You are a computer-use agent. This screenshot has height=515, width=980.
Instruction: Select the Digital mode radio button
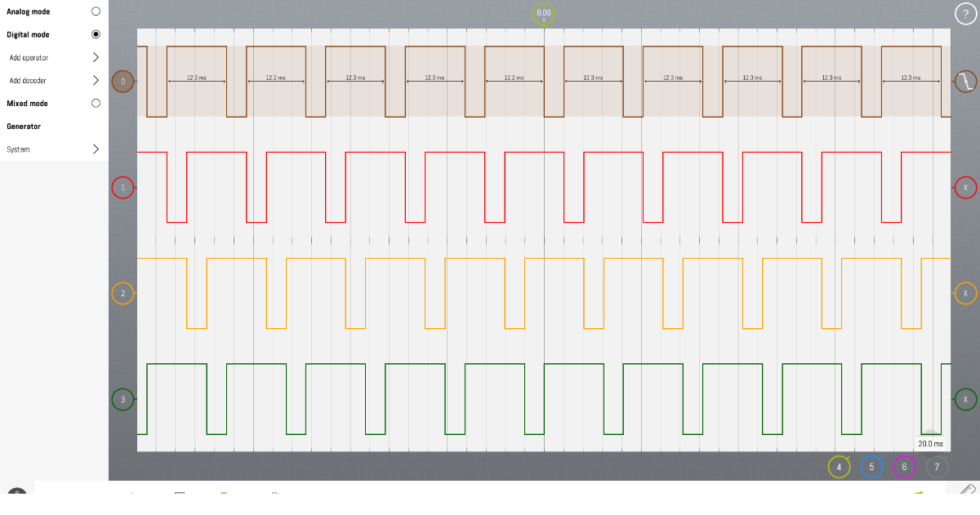pos(96,34)
